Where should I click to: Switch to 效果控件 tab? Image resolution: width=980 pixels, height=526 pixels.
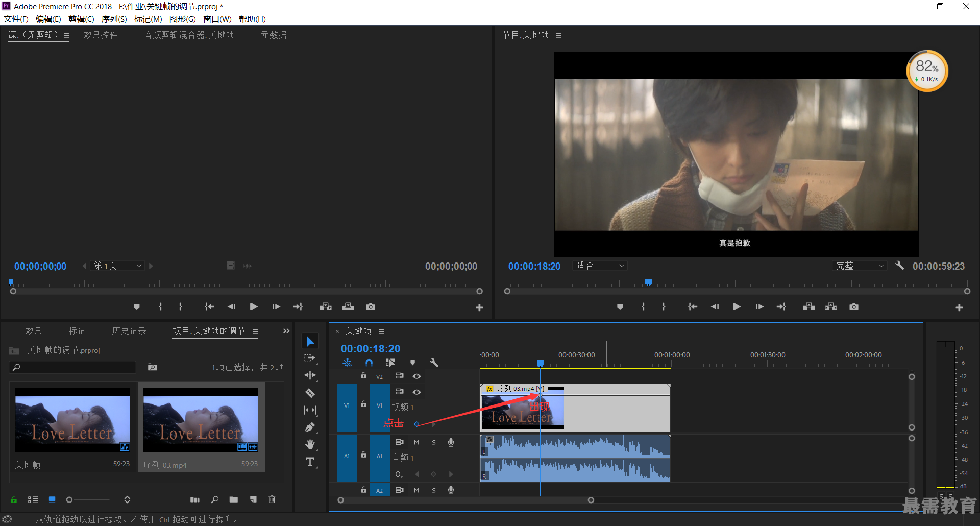pyautogui.click(x=101, y=35)
